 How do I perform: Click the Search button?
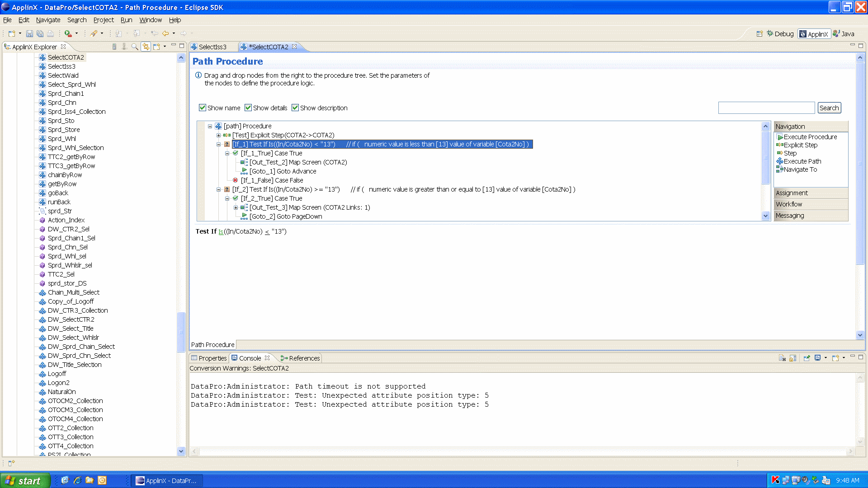(829, 108)
